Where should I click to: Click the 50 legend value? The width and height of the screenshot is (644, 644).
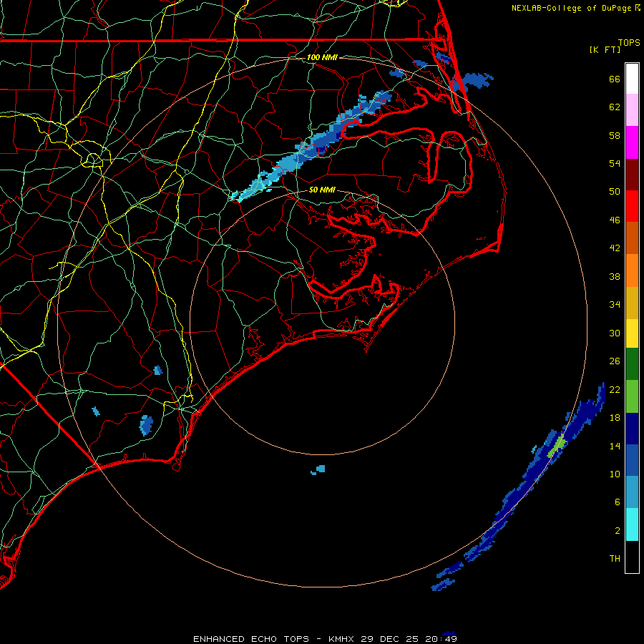(615, 192)
